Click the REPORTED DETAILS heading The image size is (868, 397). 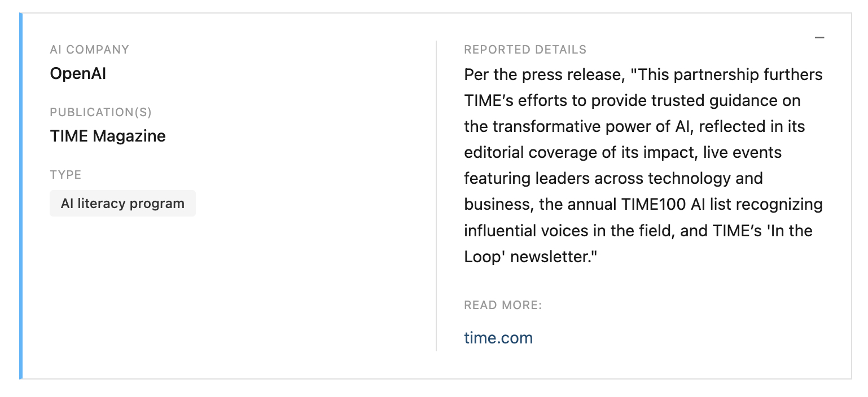click(x=525, y=50)
